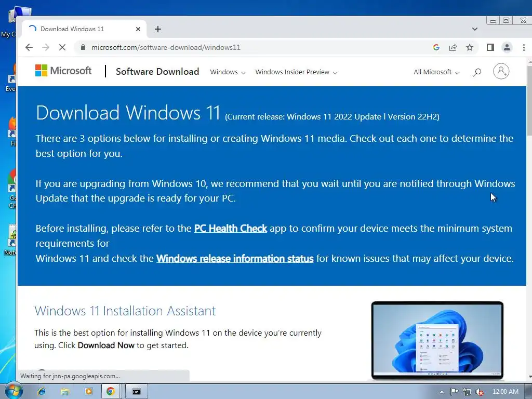532x399 pixels.
Task: Open Chrome three-dot menu
Action: tap(524, 47)
